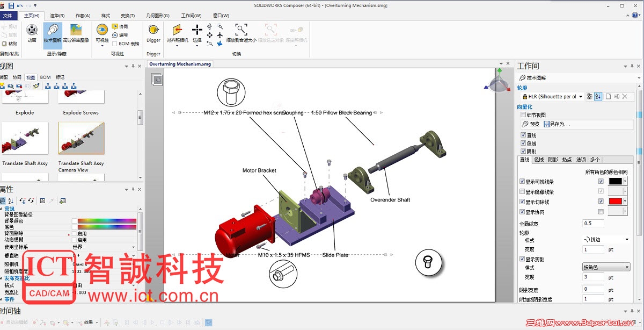Toggle 显示协同 checkbox
The width and height of the screenshot is (644, 330).
(522, 212)
